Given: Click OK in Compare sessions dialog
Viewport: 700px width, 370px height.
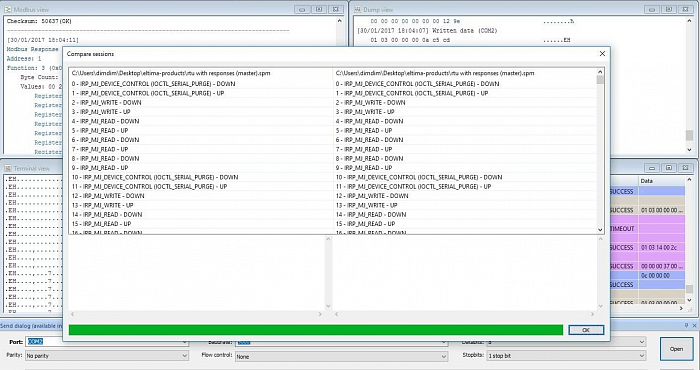Looking at the screenshot, I should [x=586, y=330].
